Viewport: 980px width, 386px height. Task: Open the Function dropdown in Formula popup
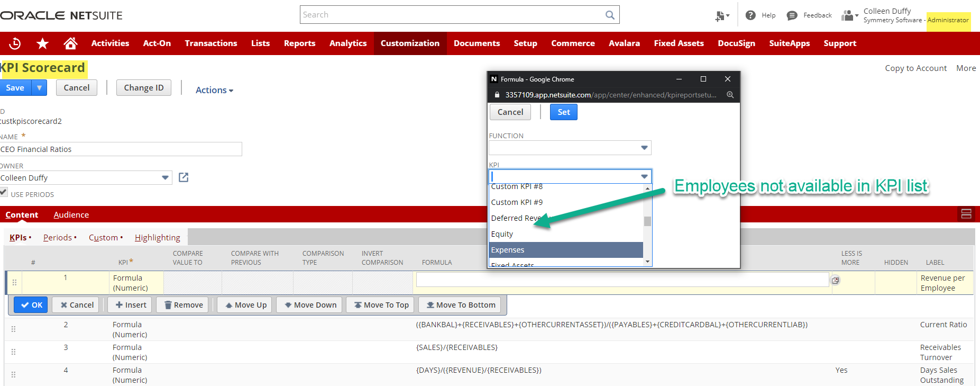(x=644, y=148)
